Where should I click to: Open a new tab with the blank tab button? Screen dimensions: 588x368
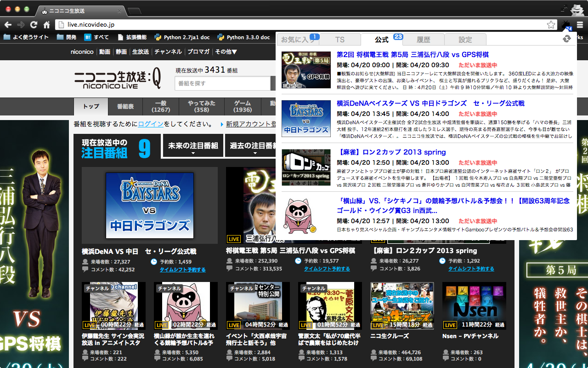[134, 11]
